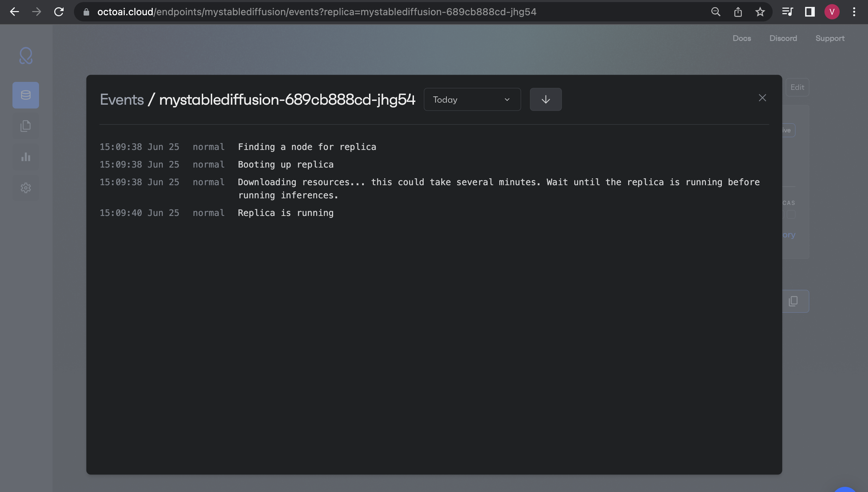Viewport: 868px width, 492px height.
Task: Click the browser address bar URL
Action: click(316, 12)
